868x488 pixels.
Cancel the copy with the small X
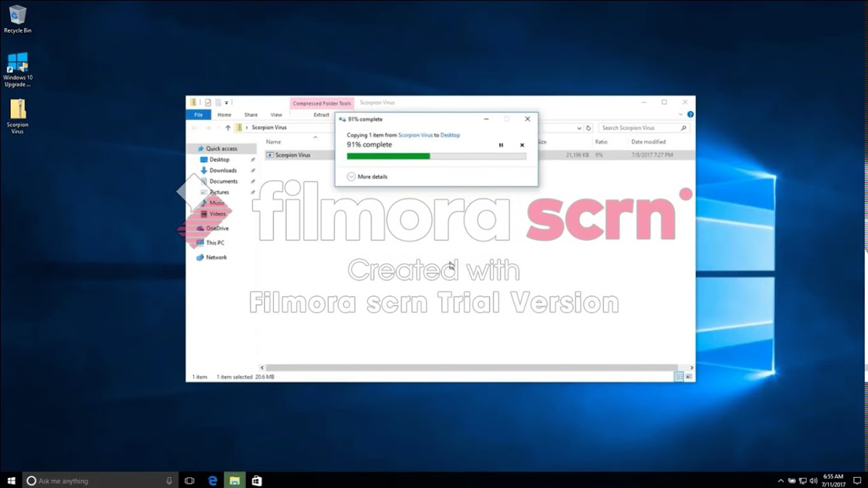522,145
